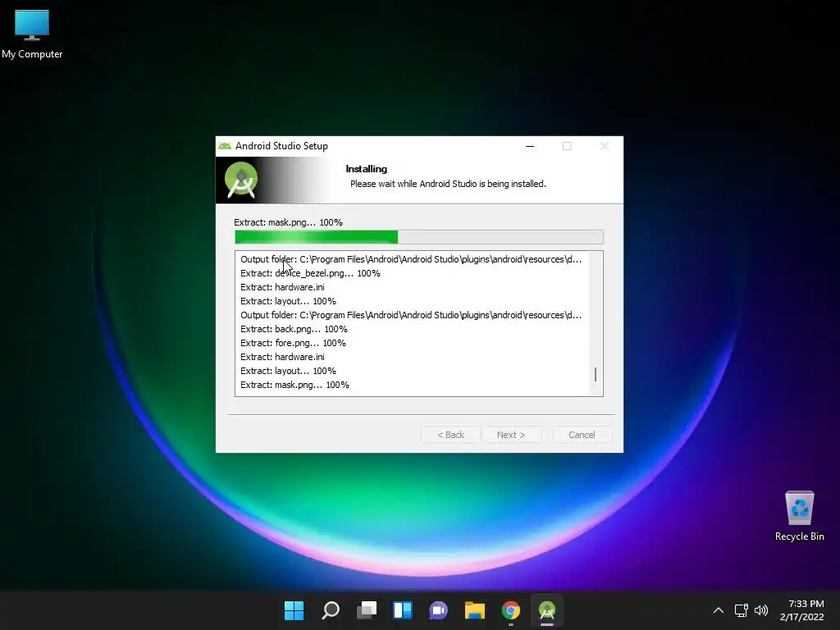Click status text above the progress bar

point(288,222)
